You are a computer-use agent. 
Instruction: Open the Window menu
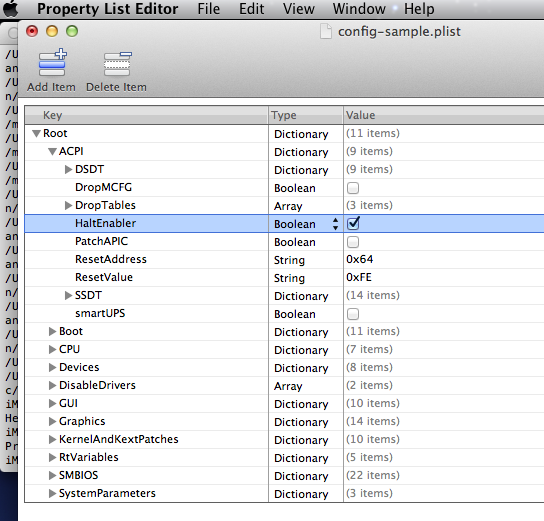tap(359, 9)
